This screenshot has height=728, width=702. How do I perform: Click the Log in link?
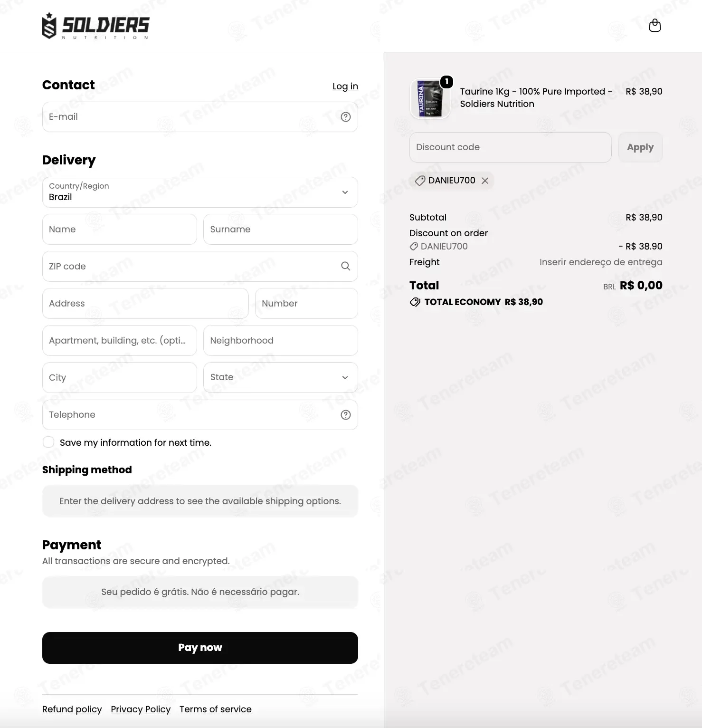click(x=345, y=86)
